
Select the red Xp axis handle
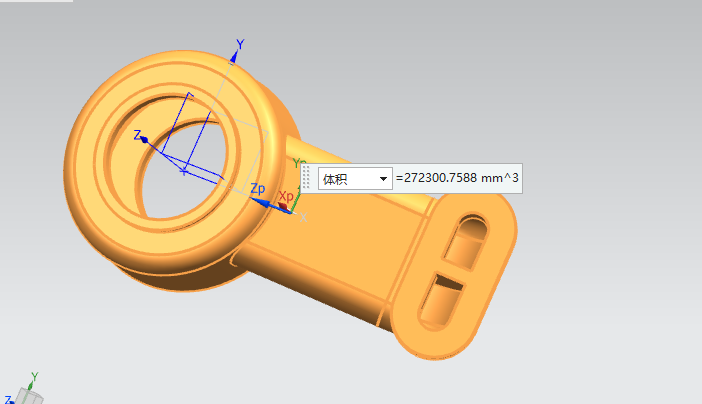[x=283, y=207]
